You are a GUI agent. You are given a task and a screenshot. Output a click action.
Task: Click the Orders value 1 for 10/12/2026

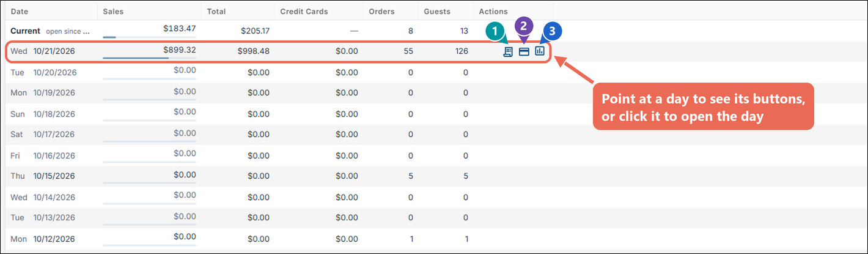click(411, 239)
